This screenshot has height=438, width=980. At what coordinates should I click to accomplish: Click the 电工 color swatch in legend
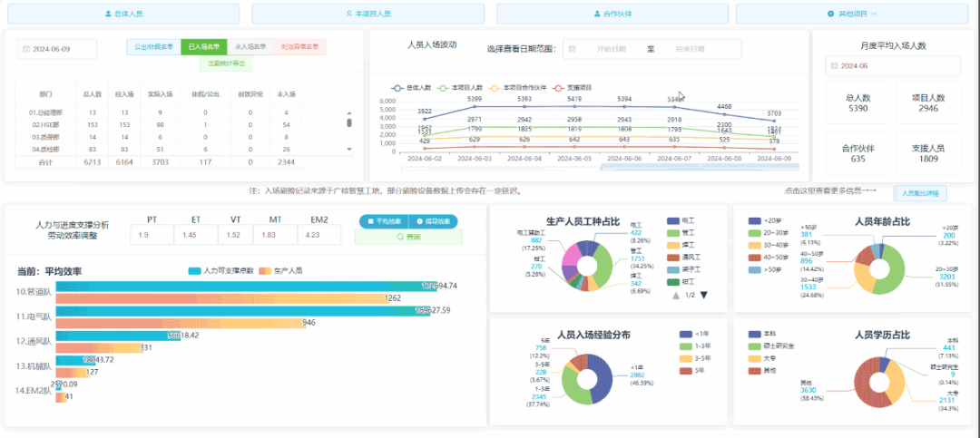click(x=672, y=220)
